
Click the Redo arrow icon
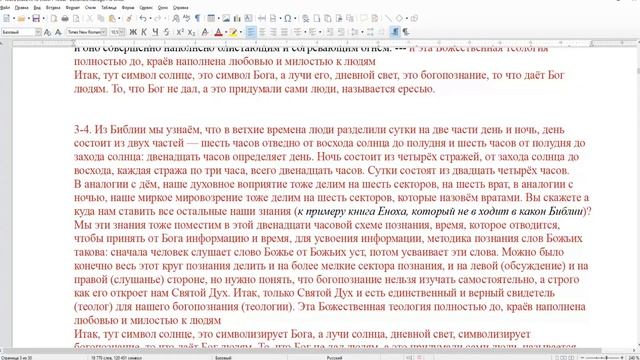click(x=158, y=18)
